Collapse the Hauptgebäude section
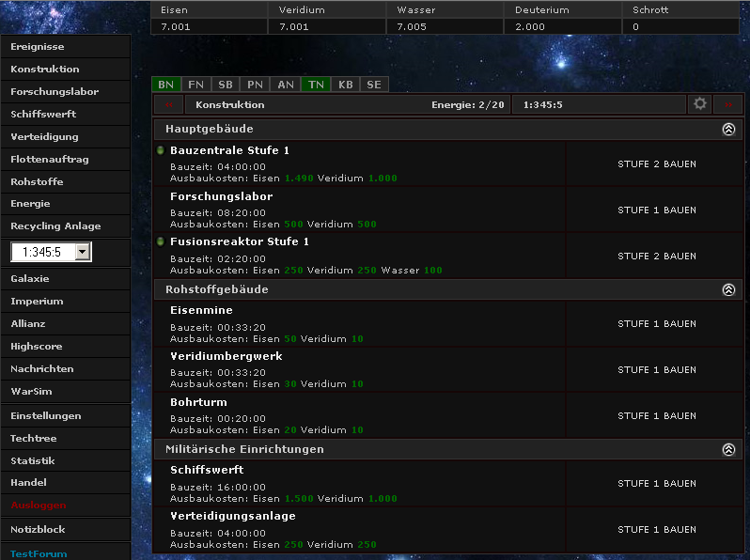 tap(728, 130)
